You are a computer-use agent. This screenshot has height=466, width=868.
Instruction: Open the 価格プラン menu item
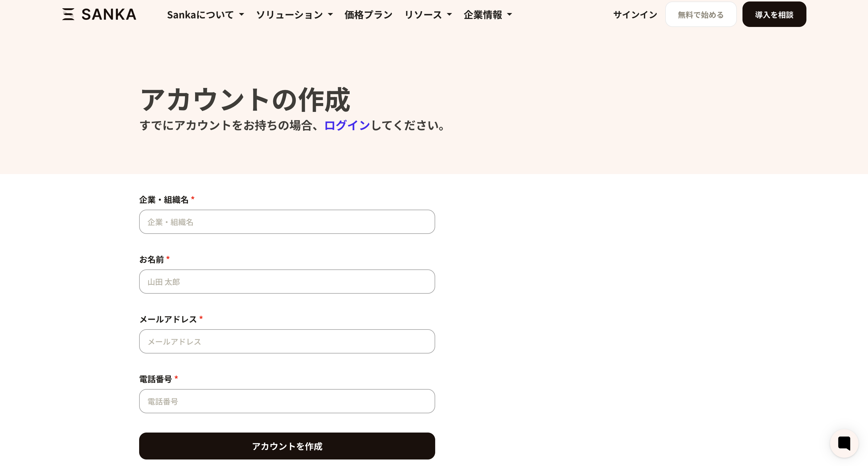(x=368, y=15)
